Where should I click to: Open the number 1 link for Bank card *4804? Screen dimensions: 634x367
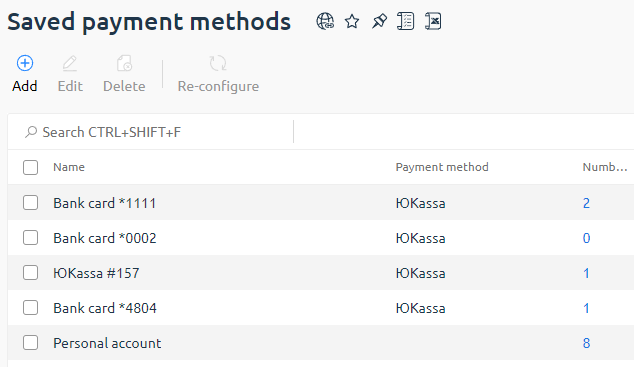pyautogui.click(x=586, y=308)
